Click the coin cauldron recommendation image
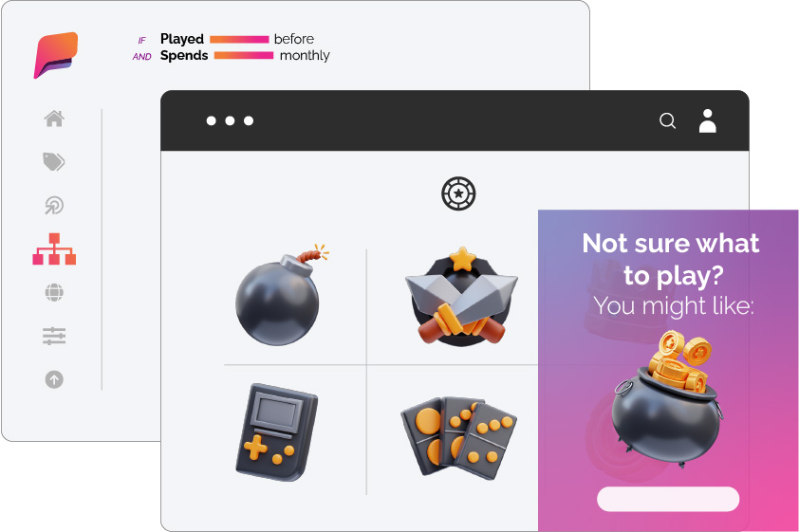Viewport: 799px width, 532px height. pos(667,399)
